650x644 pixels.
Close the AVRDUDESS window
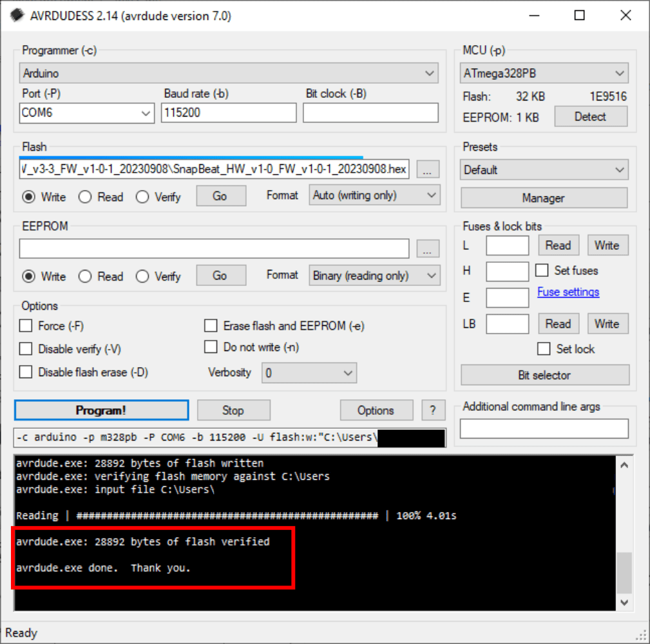click(x=626, y=15)
